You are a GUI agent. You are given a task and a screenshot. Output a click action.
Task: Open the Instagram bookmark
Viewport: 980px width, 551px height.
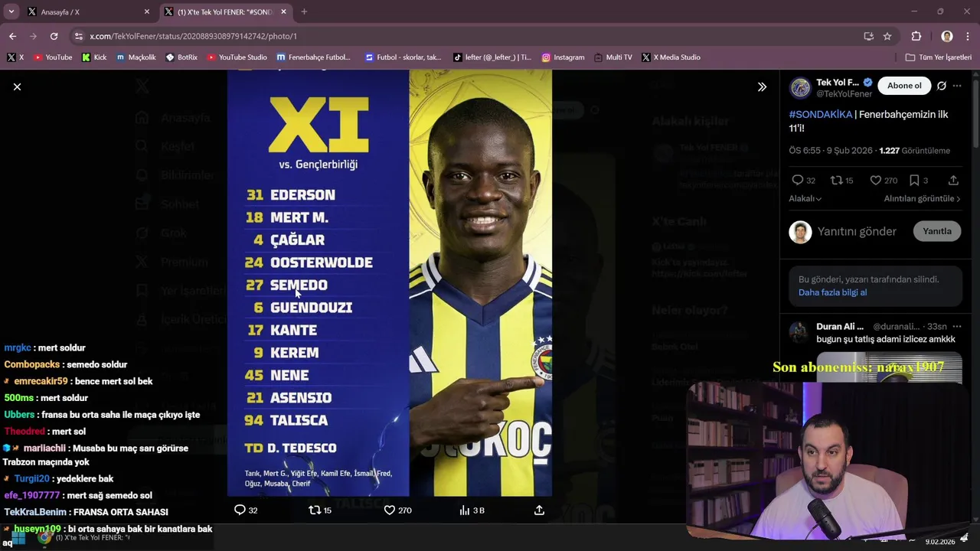click(563, 57)
